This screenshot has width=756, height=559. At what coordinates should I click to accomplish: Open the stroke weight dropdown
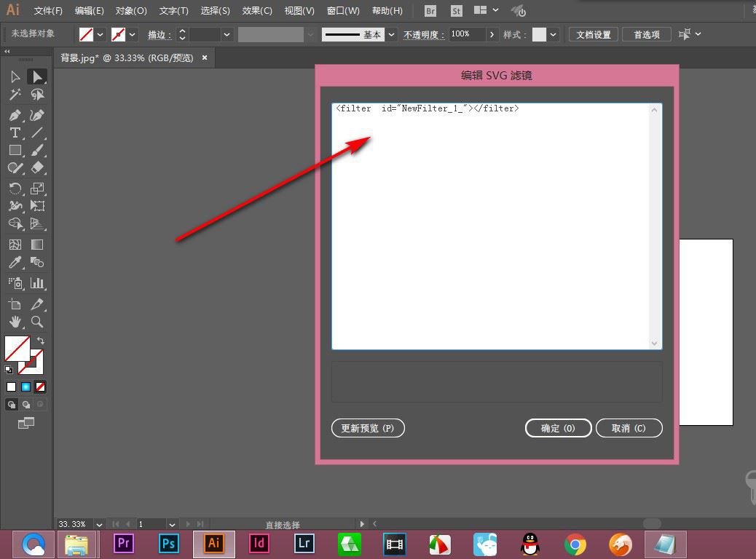227,34
